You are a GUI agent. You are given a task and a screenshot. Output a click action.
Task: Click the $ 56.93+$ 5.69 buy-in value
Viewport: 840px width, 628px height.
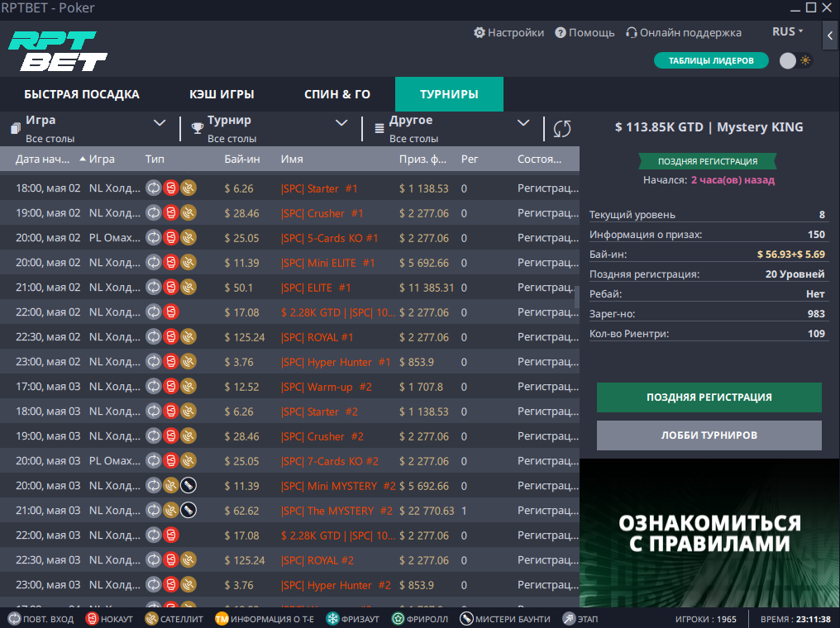pos(790,255)
